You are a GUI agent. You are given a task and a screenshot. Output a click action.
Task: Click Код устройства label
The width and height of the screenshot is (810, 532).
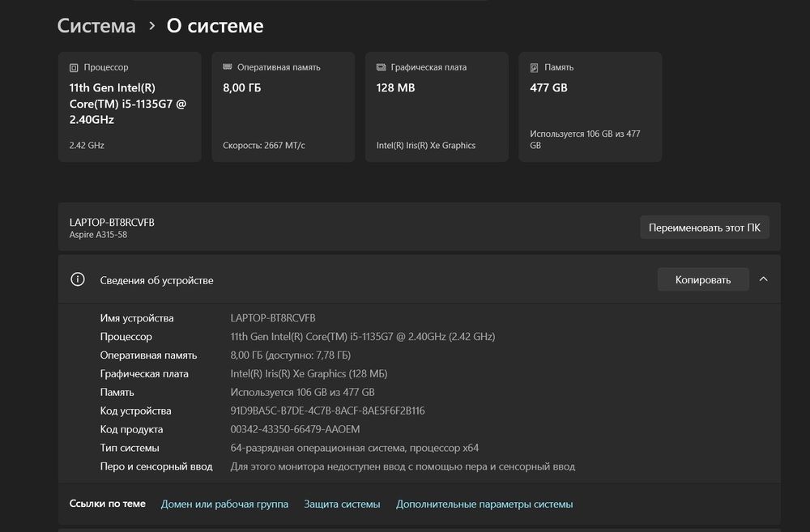[135, 411]
